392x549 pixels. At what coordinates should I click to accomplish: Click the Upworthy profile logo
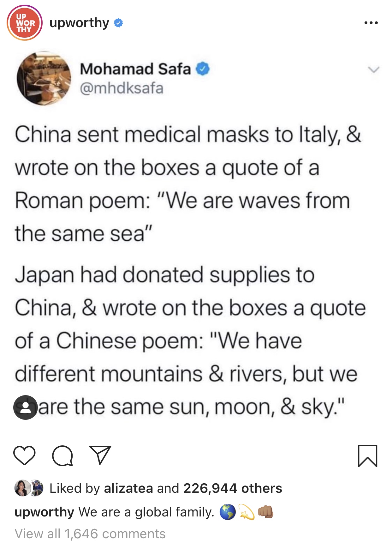point(25,23)
